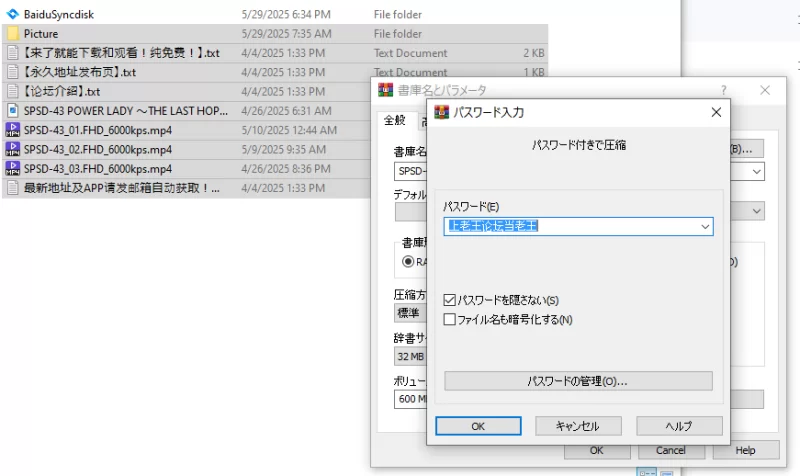Click OK in 書庫名とパラメータ dialog

[597, 450]
